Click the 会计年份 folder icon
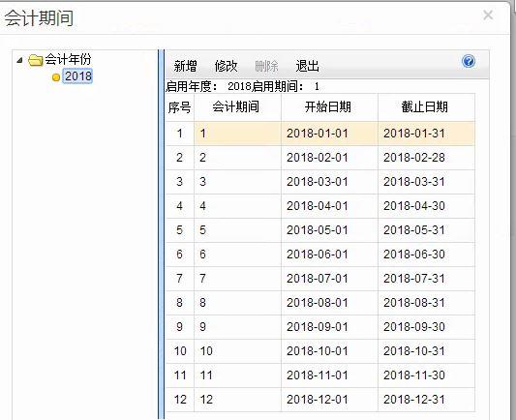The height and width of the screenshot is (420, 516). [36, 60]
